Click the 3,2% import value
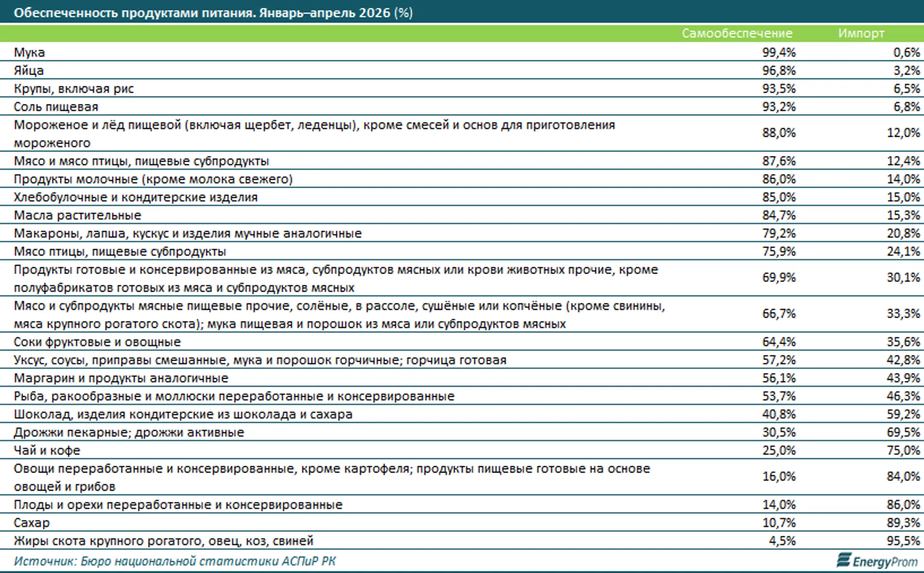 click(x=906, y=70)
